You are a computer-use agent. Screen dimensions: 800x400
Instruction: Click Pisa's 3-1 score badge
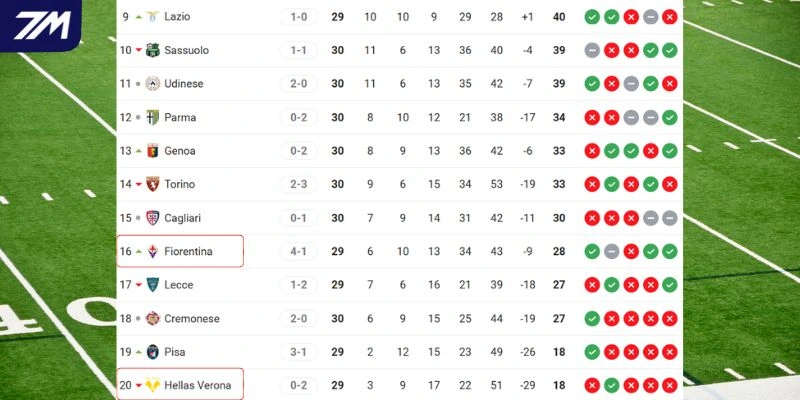299,352
